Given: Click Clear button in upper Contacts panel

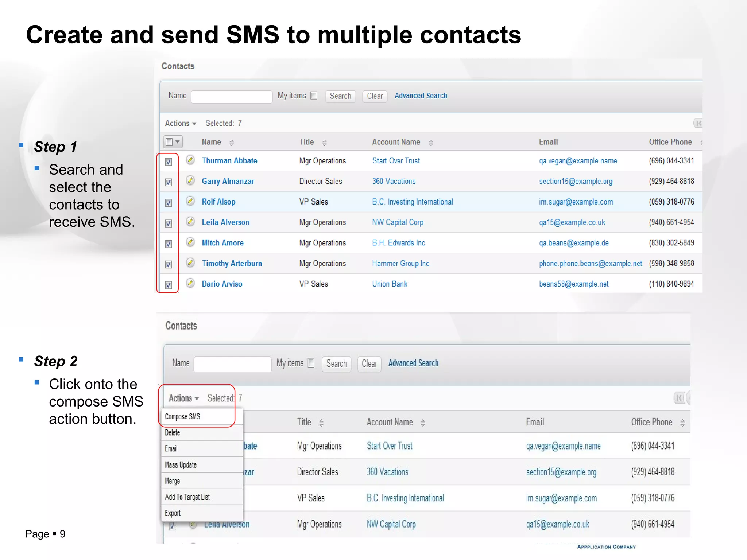Looking at the screenshot, I should [x=375, y=96].
